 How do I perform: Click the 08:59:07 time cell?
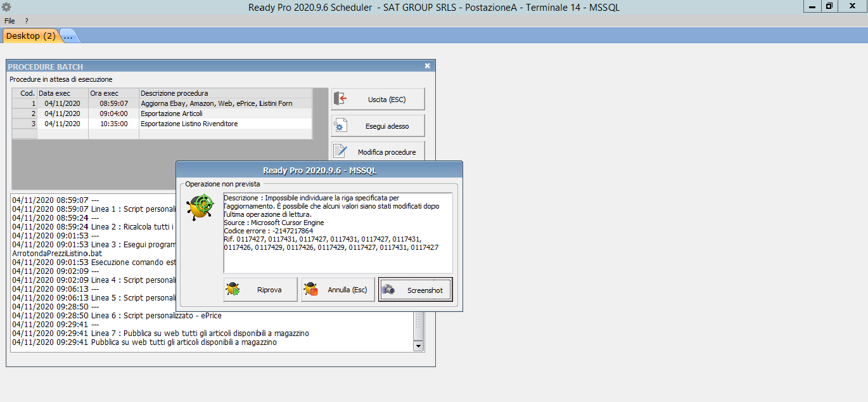(114, 103)
